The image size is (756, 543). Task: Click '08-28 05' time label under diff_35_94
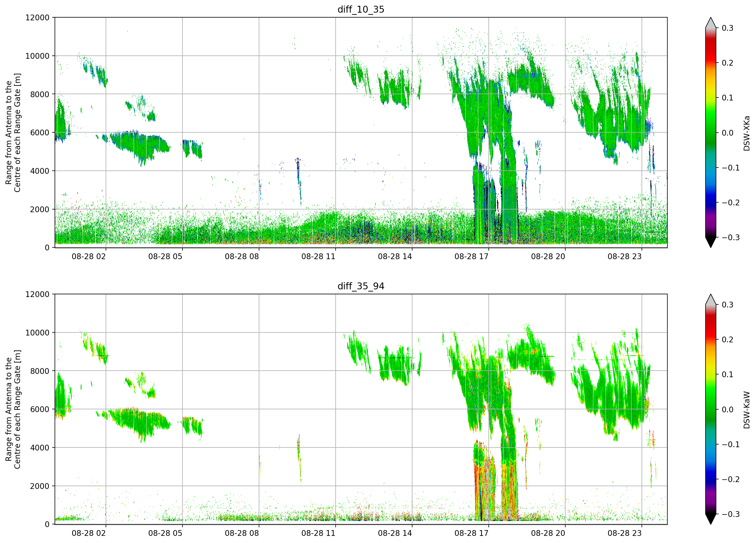click(x=165, y=533)
